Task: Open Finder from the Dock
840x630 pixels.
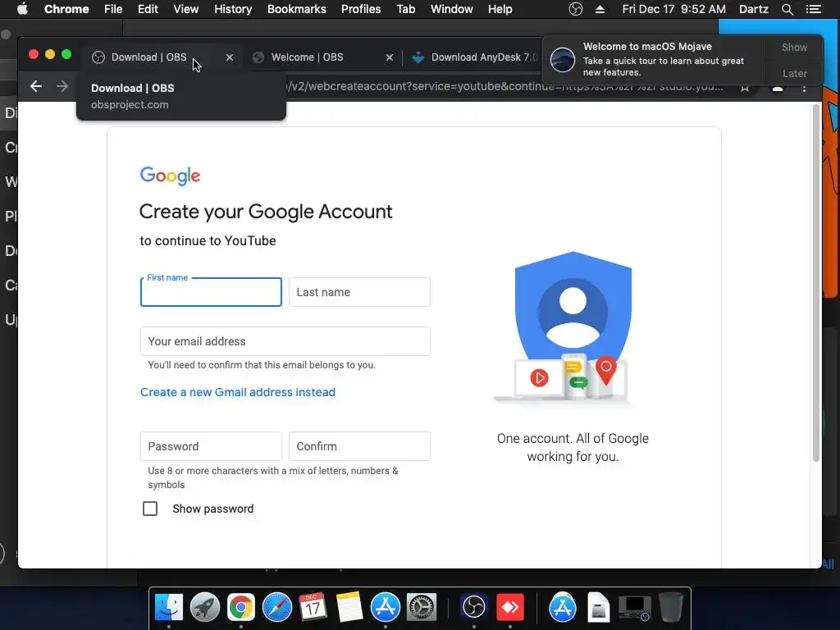Action: pyautogui.click(x=169, y=608)
